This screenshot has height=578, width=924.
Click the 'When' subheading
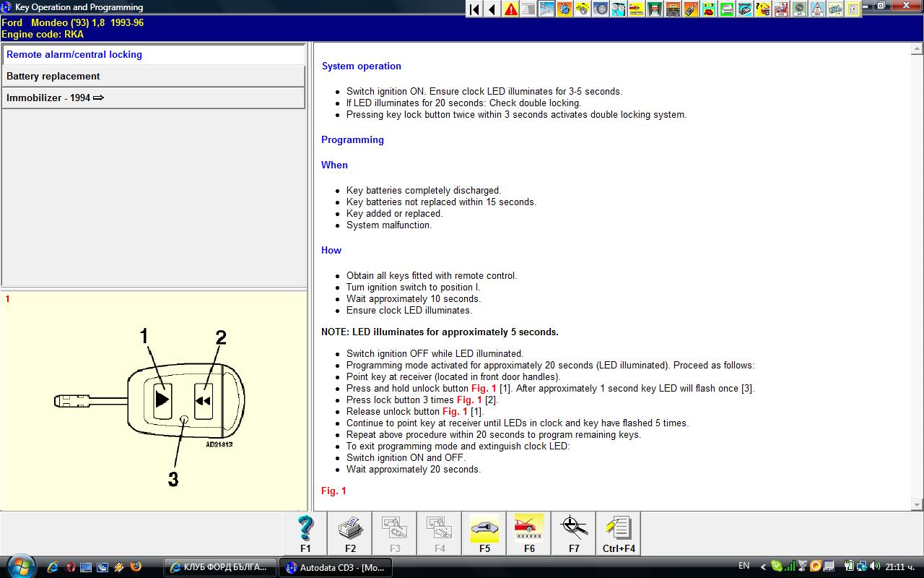click(334, 165)
